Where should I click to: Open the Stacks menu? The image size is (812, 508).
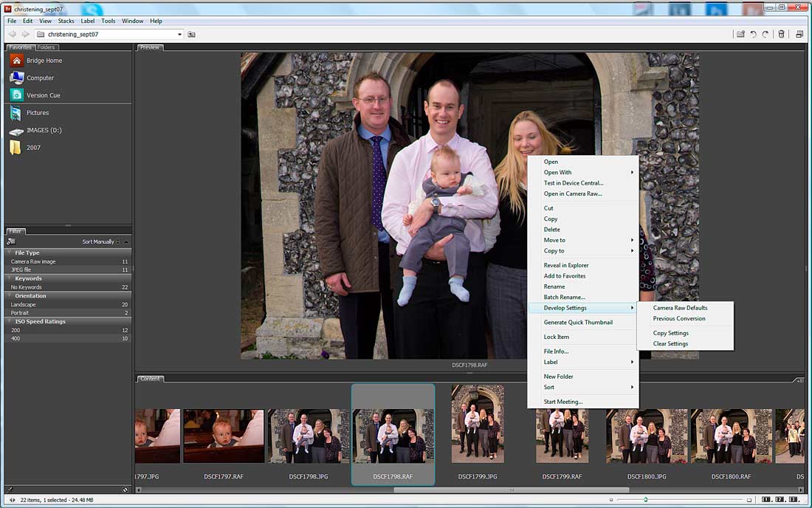click(x=66, y=21)
